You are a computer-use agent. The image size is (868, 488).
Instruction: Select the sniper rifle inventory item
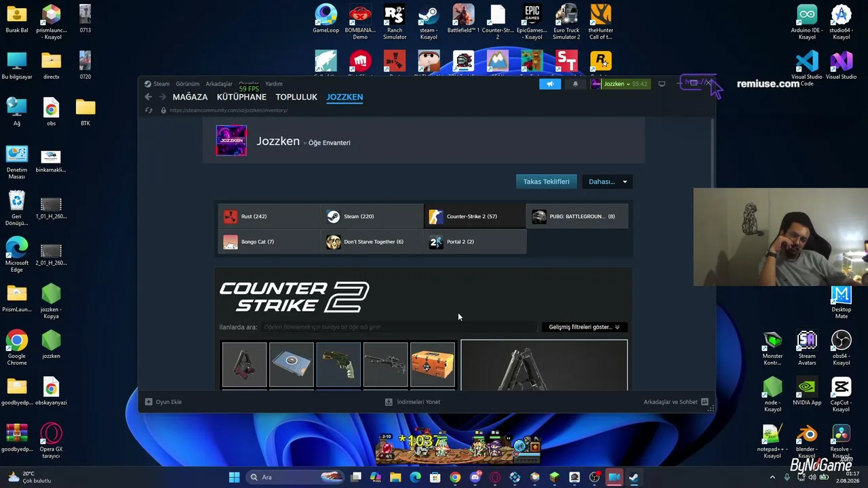coord(386,365)
